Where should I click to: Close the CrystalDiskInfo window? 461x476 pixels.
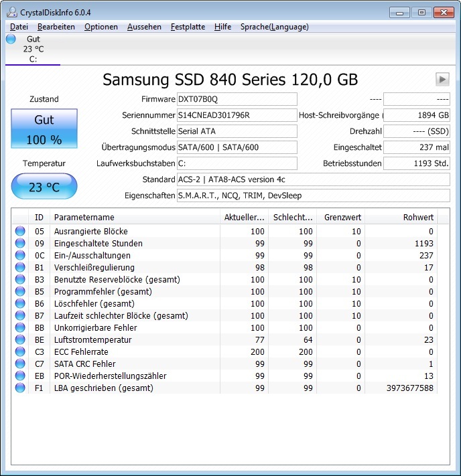pyautogui.click(x=444, y=13)
